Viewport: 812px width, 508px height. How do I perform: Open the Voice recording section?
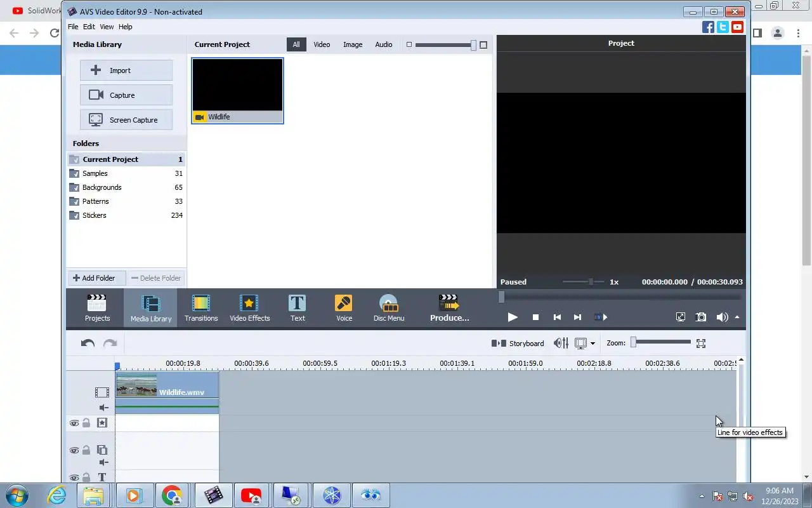pyautogui.click(x=344, y=308)
